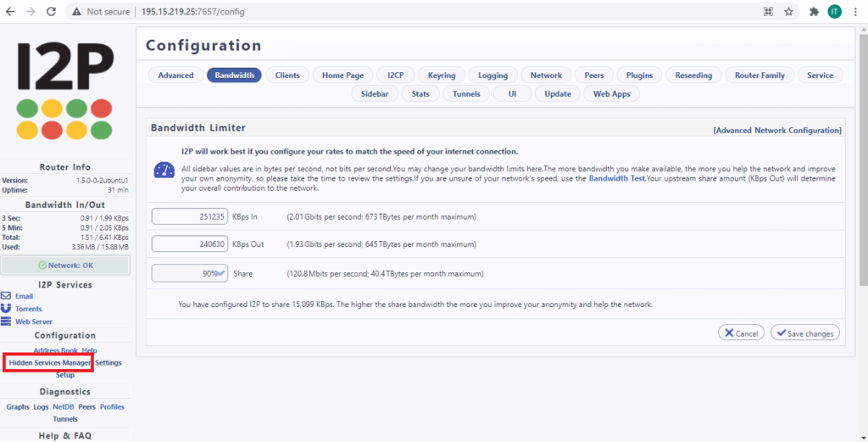Switch to the Plugins tab
Viewport: 868px width, 442px height.
(639, 76)
